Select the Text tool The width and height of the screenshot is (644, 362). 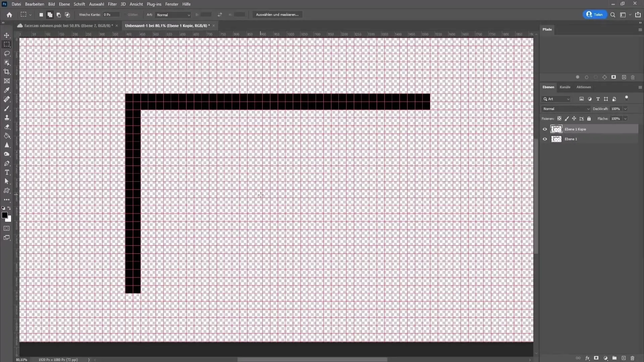point(7,172)
